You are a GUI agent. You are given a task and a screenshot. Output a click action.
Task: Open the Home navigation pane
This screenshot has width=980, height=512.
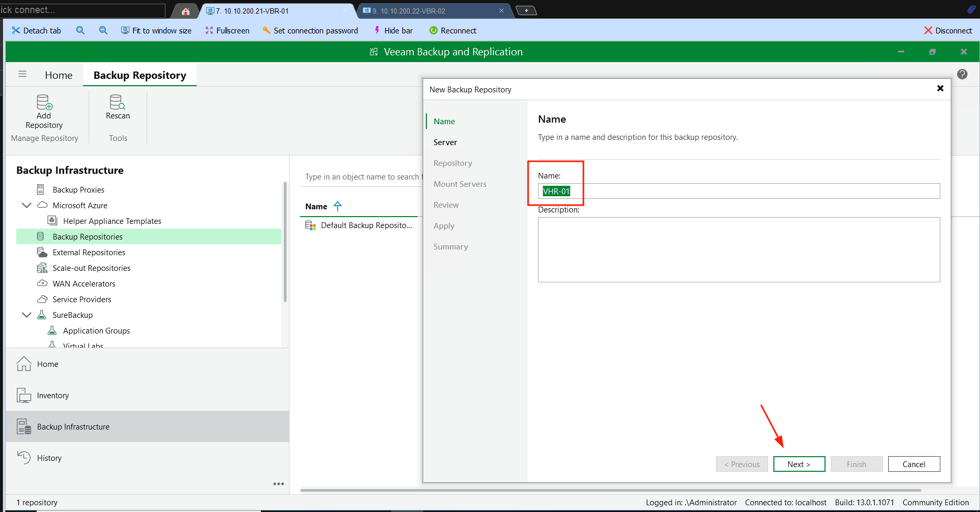point(147,364)
